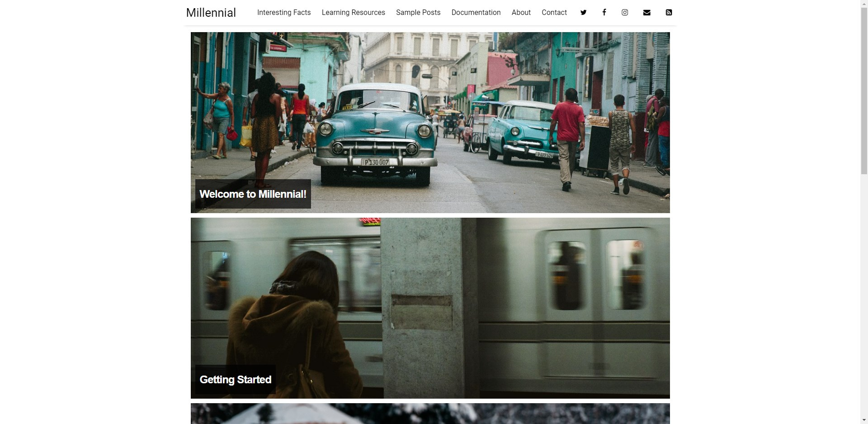Click the snowy partial post image
Screen dimensions: 868x424
(430, 414)
